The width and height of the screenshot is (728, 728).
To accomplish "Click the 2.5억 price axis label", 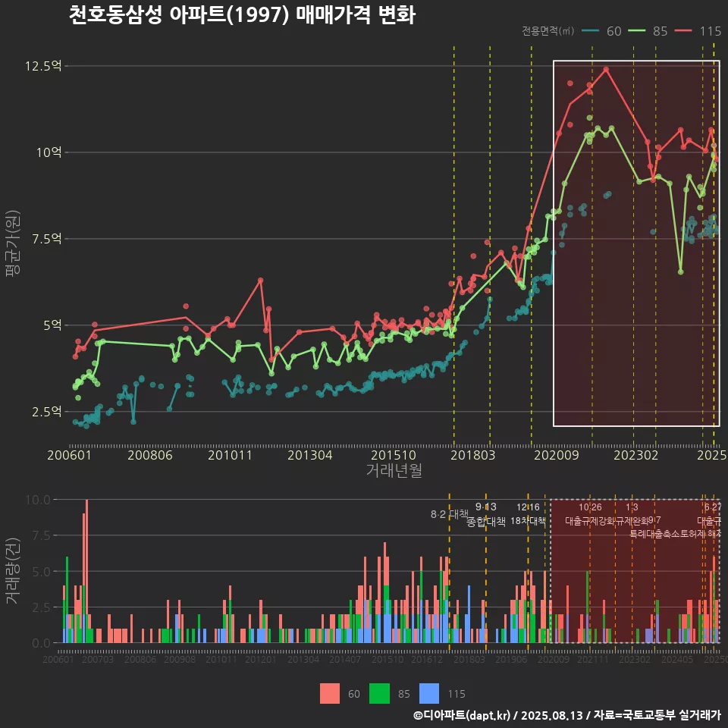I will [x=47, y=411].
